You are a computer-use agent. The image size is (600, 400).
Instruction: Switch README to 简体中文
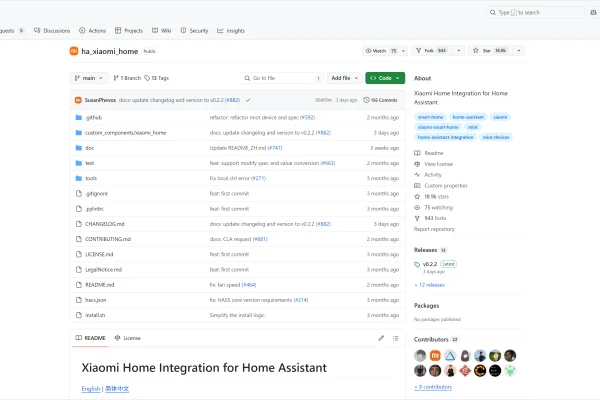tap(117, 389)
